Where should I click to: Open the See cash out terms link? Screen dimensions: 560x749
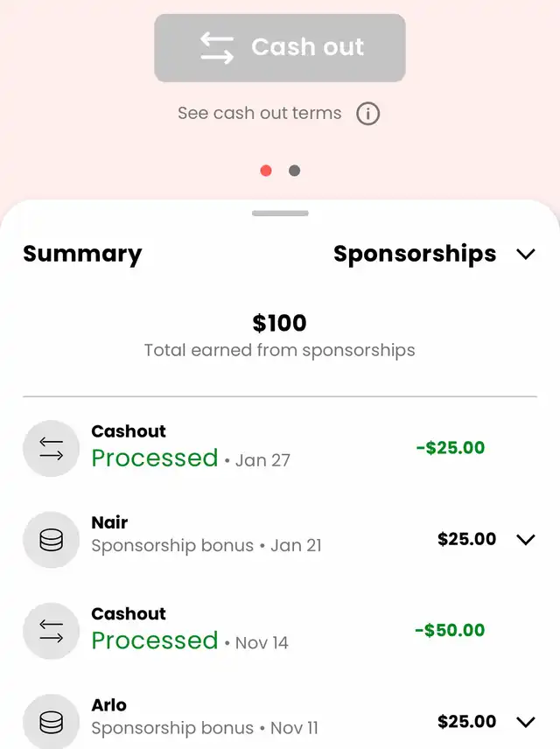(260, 113)
